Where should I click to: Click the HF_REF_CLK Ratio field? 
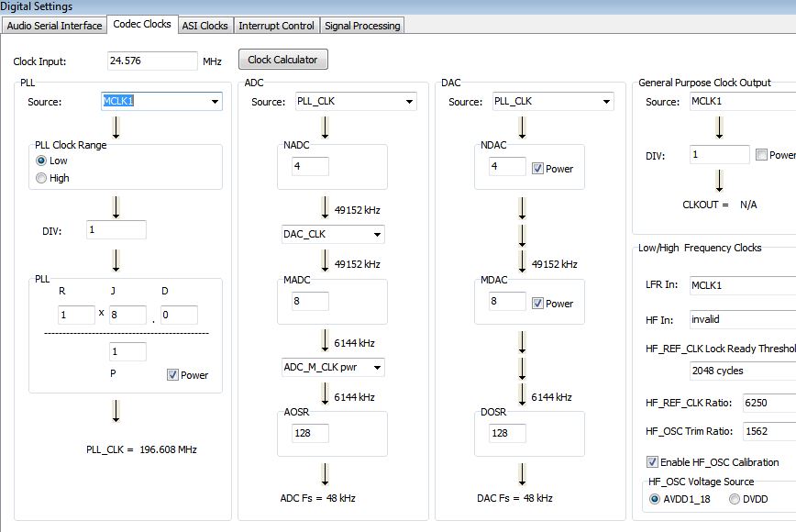coord(769,403)
